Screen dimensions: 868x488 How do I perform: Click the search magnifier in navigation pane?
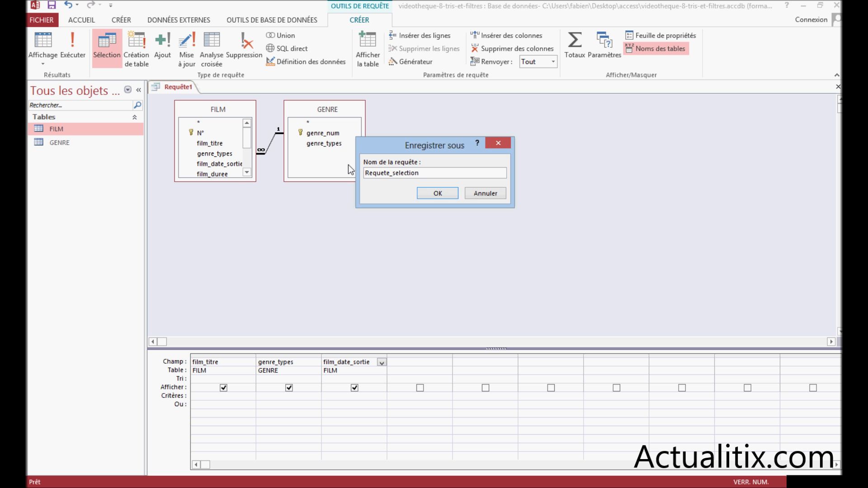point(137,105)
